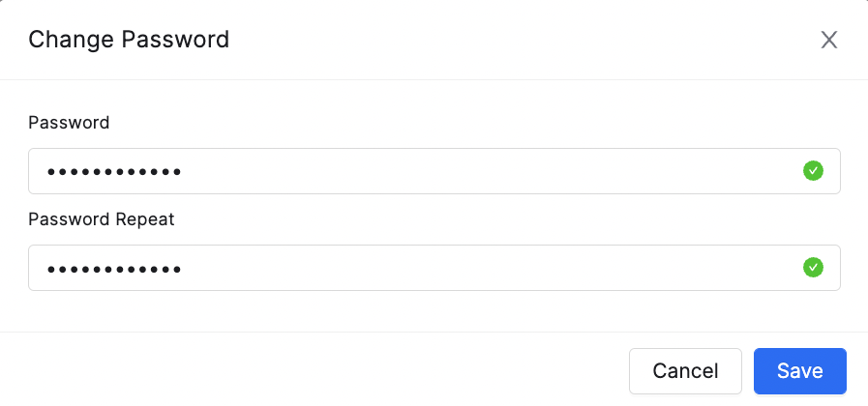Click the Change Password dialog title
Image resolution: width=868 pixels, height=406 pixels.
point(129,40)
